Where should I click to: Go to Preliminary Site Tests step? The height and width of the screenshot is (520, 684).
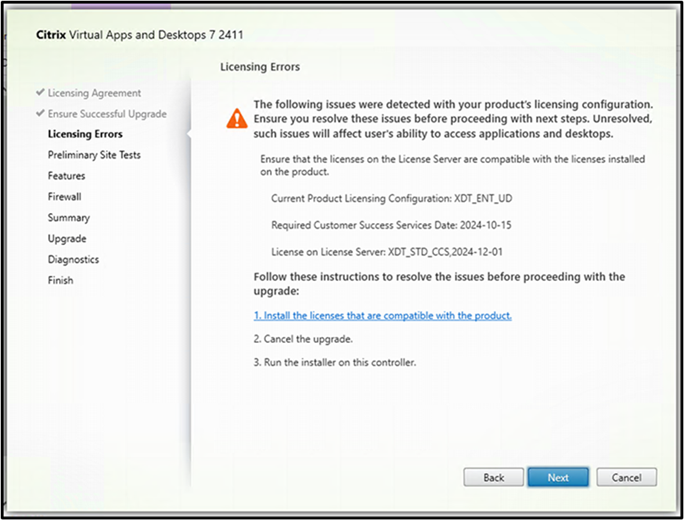(94, 155)
